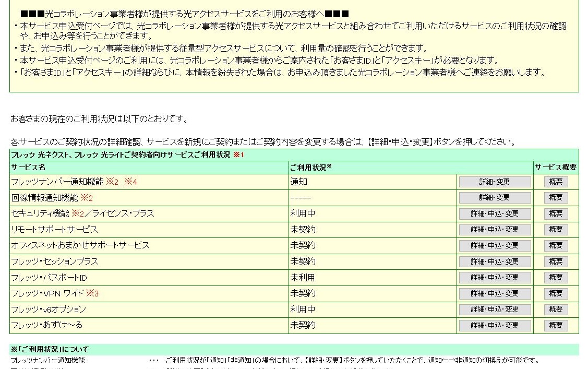Click 詳細・変更 for フレッツナンバー通知機能
Image resolution: width=588 pixels, height=369 pixels.
tap(495, 182)
